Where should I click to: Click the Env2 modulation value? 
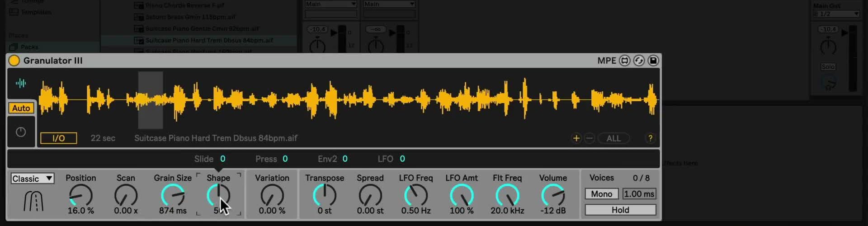(345, 159)
